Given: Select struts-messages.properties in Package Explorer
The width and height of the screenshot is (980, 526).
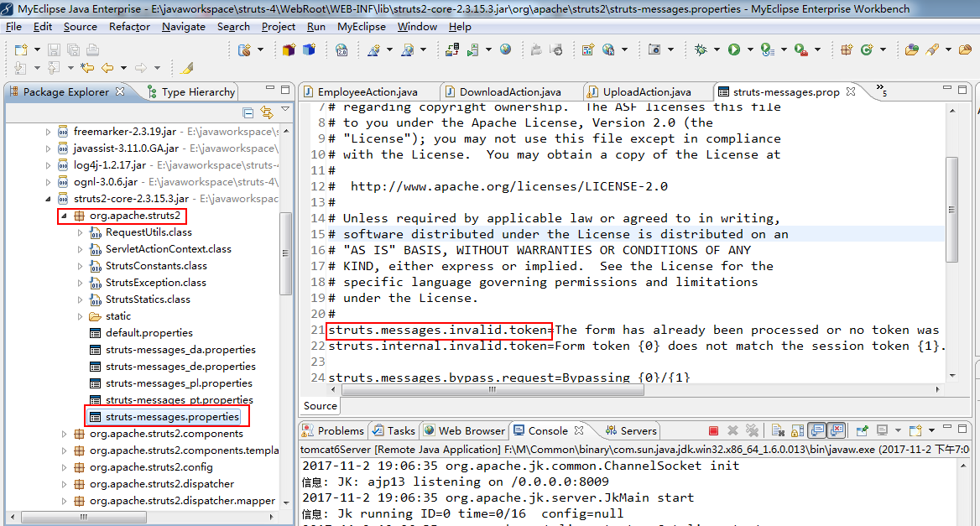Looking at the screenshot, I should 172,416.
